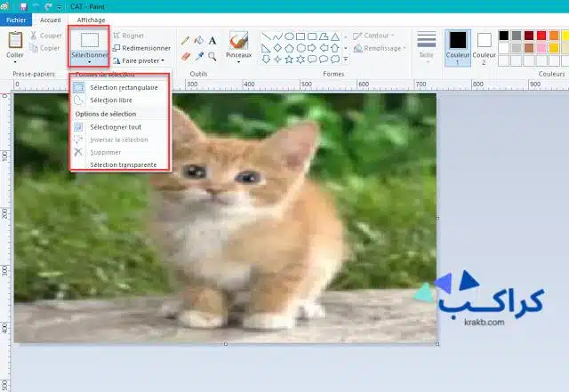The height and width of the screenshot is (392, 569).
Task: Click the Rogner button
Action: click(129, 36)
